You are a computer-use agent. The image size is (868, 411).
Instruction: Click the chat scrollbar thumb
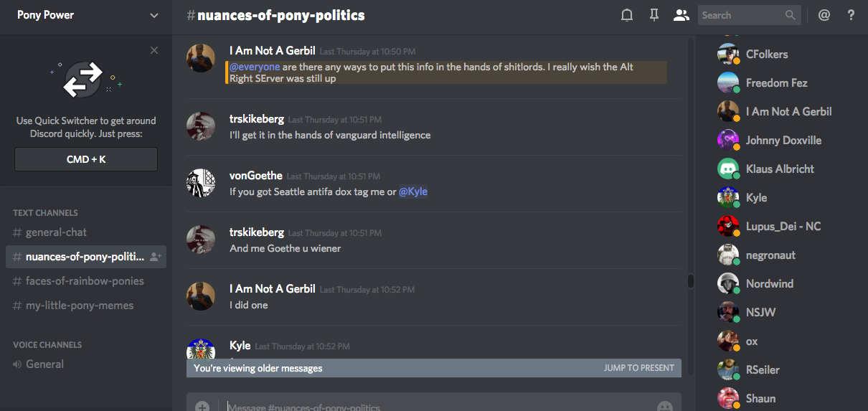pyautogui.click(x=691, y=281)
